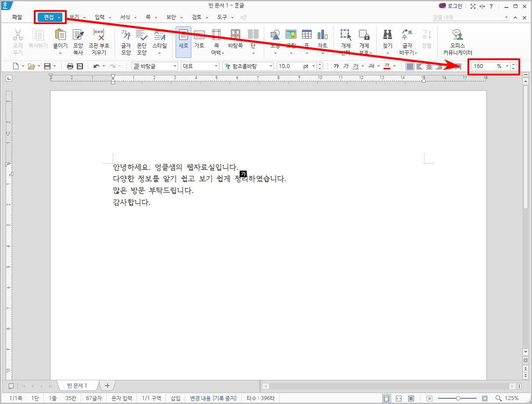Create a new document from the toolbar
This screenshot has width=532, height=404.
pos(15,66)
